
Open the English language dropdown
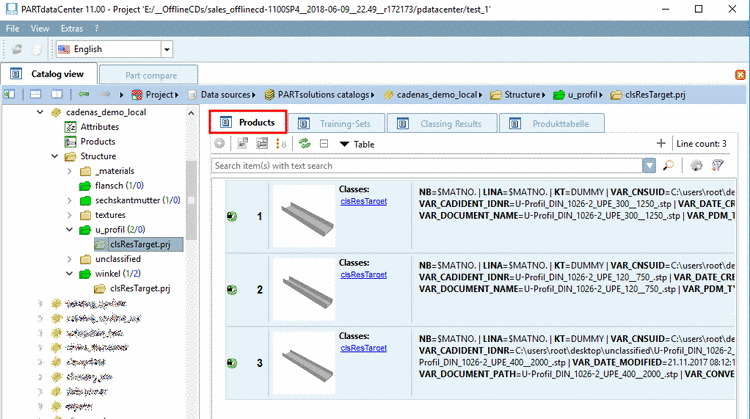click(x=166, y=49)
